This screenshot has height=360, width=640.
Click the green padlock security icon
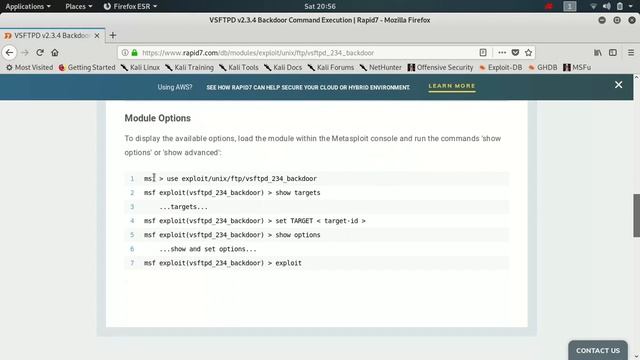point(134,53)
